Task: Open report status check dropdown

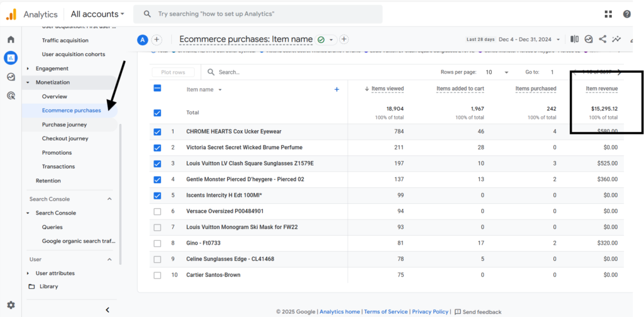Action: coord(326,40)
